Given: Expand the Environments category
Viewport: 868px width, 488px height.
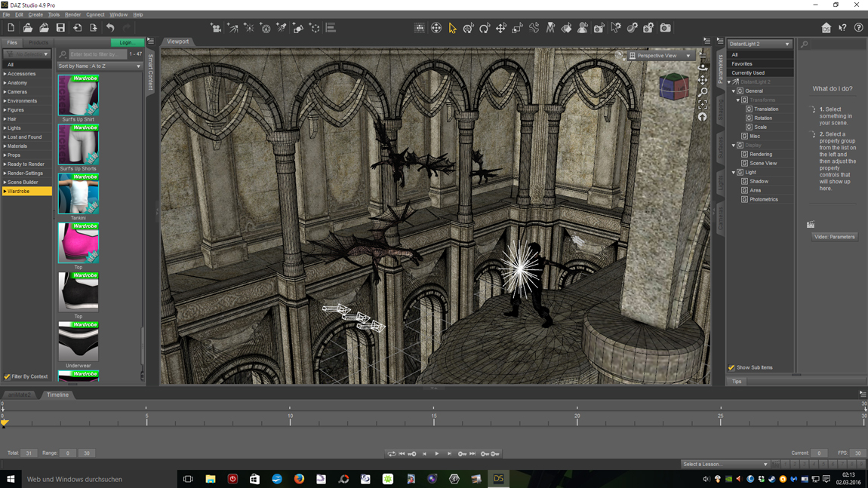Looking at the screenshot, I should click(x=5, y=101).
